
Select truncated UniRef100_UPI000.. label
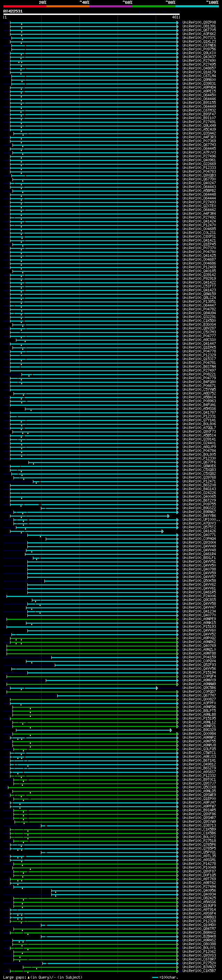coord(201,520)
